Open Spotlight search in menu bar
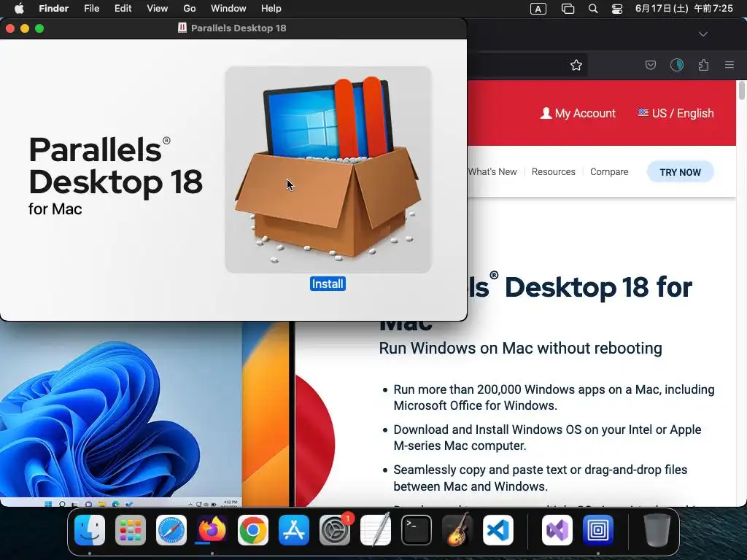Image resolution: width=747 pixels, height=560 pixels. (x=593, y=9)
